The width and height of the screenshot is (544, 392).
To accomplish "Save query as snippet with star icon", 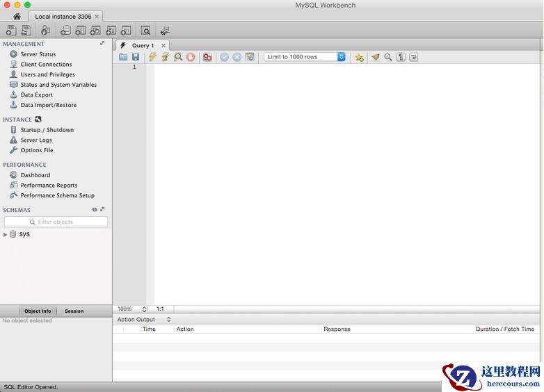I will [360, 58].
